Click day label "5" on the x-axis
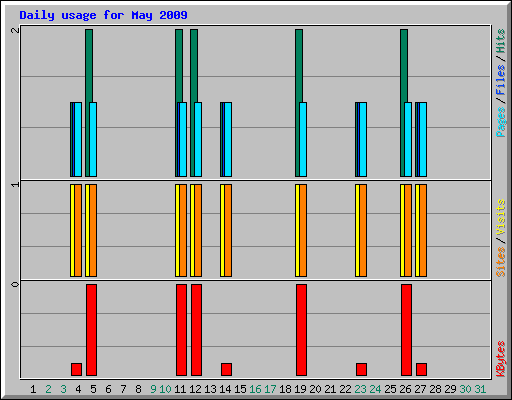The image size is (512, 400). tap(93, 389)
